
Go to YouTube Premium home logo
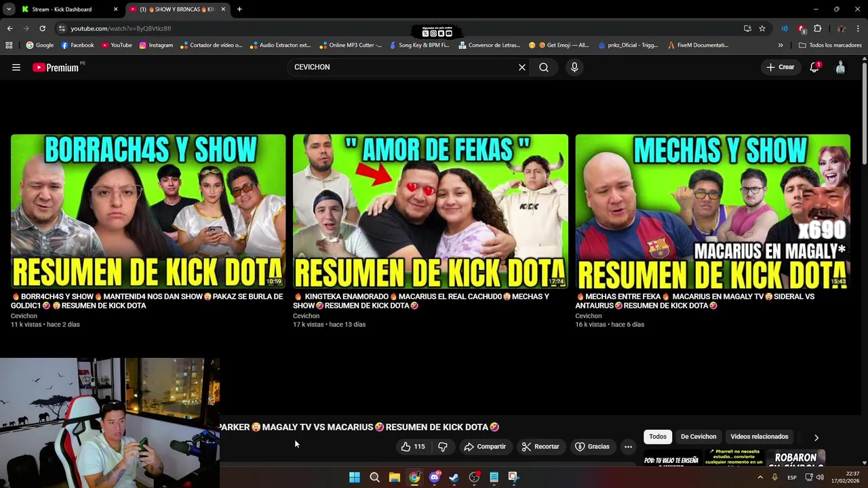(55, 67)
